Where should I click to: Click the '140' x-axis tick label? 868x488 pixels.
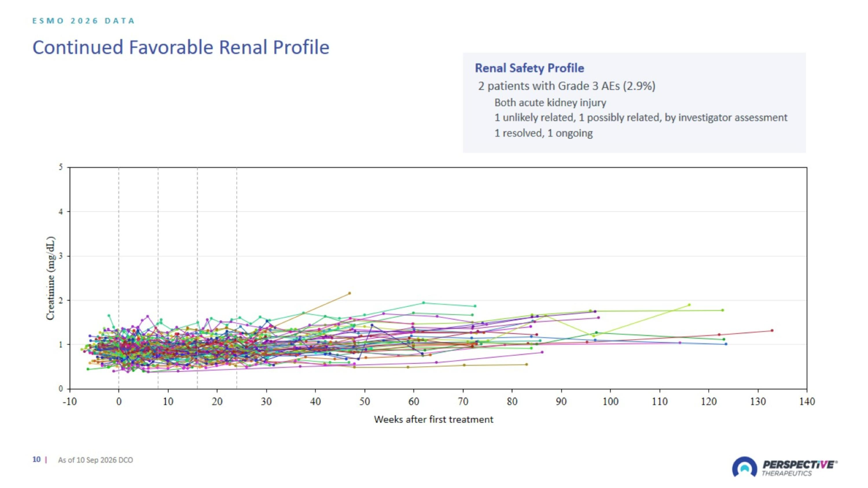[807, 402]
